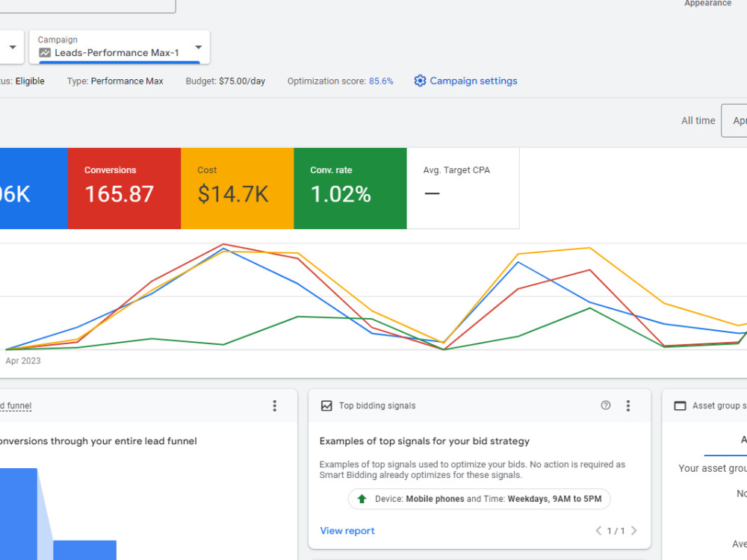Viewport: 747px width, 560px height.
Task: Expand the partially visible dropdown left of Campaign
Action: click(12, 46)
